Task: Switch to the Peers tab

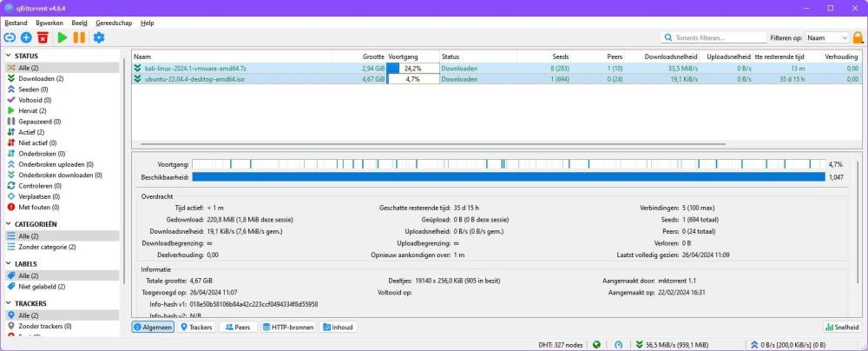Action: (238, 328)
